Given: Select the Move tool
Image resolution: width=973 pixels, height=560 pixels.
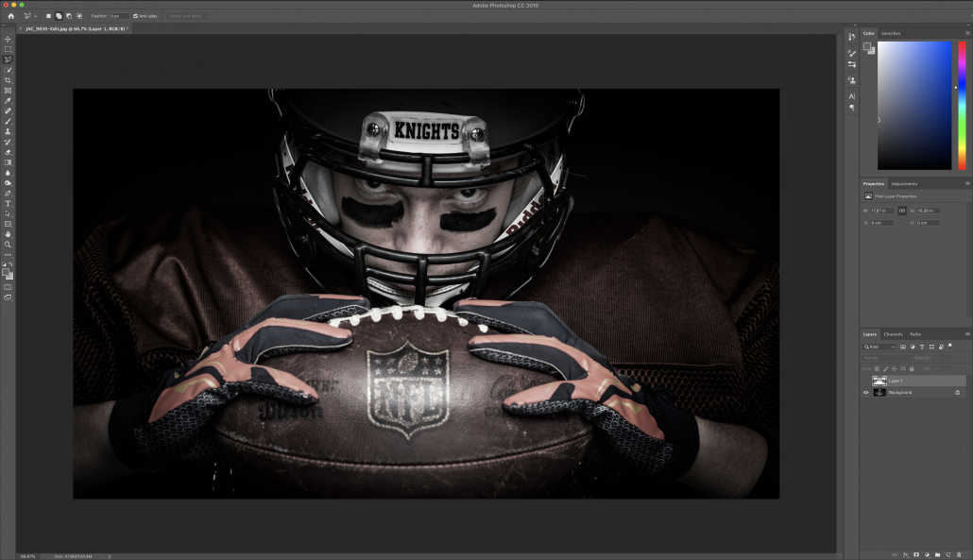Looking at the screenshot, I should pyautogui.click(x=9, y=39).
